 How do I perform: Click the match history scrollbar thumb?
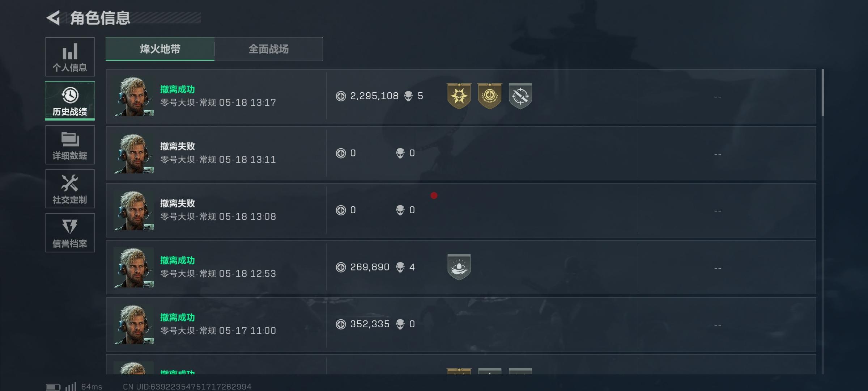click(x=822, y=93)
